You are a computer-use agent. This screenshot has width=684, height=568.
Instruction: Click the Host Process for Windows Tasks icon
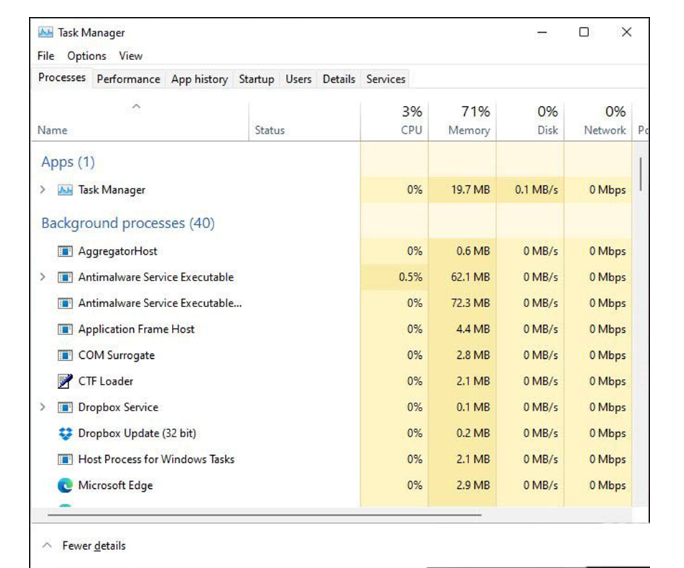[65, 460]
